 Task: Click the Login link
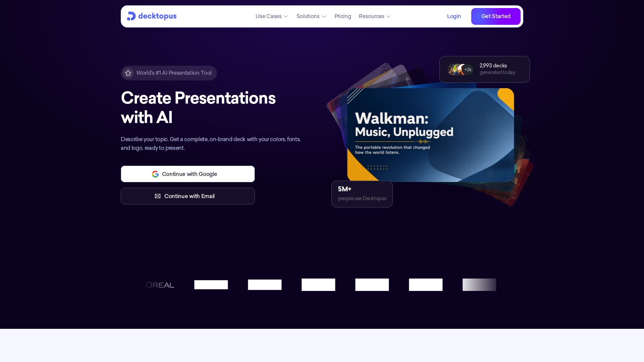point(454,16)
